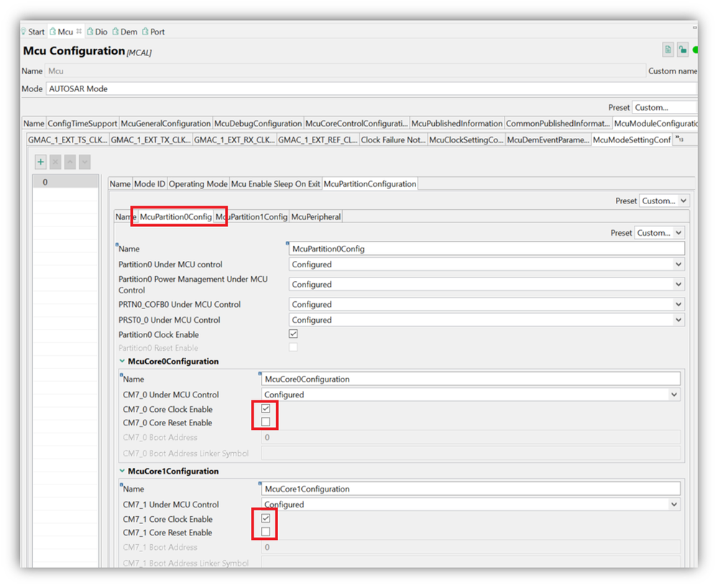Open topmost Preset Custom combo box
This screenshot has width=718, height=588.
[664, 107]
